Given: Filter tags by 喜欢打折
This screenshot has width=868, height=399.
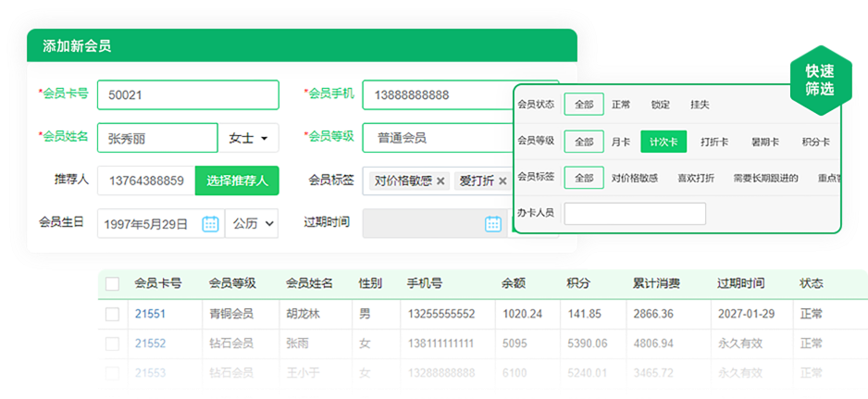Looking at the screenshot, I should pos(695,178).
